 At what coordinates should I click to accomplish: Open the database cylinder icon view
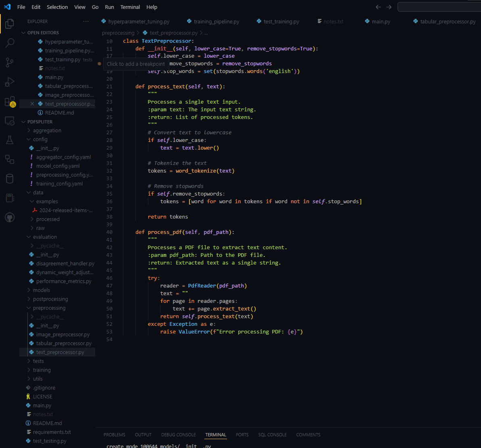(x=10, y=179)
